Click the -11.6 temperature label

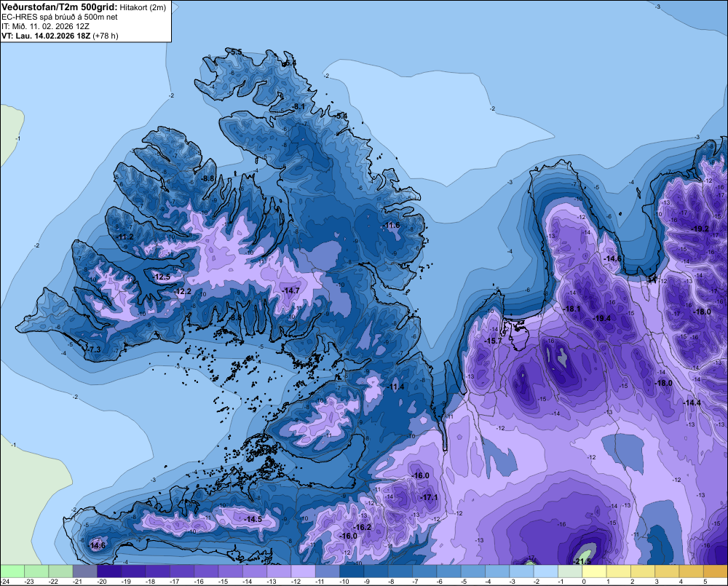(x=392, y=225)
